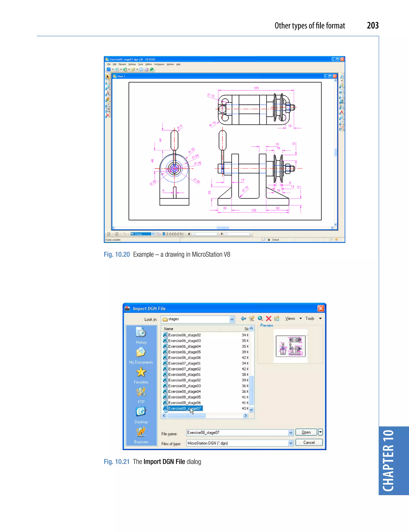Click the Y coordinate input field
This screenshot has height=532, width=409.
tap(237, 234)
